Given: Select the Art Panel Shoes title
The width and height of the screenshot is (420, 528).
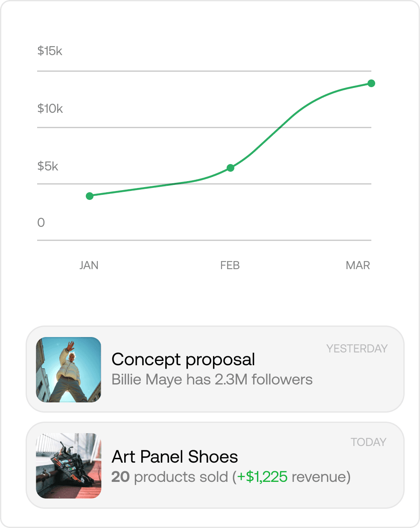Looking at the screenshot, I should [x=175, y=457].
